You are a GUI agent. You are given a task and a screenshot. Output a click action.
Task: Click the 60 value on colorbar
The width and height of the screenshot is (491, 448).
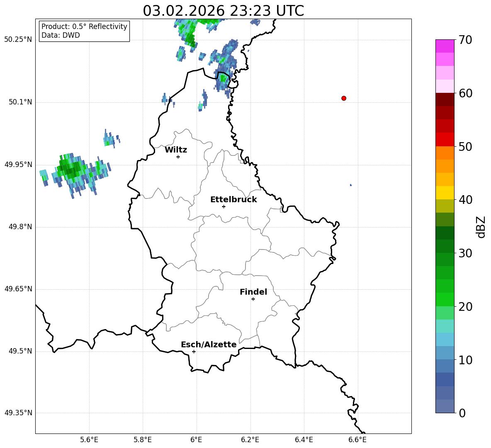[x=465, y=93]
